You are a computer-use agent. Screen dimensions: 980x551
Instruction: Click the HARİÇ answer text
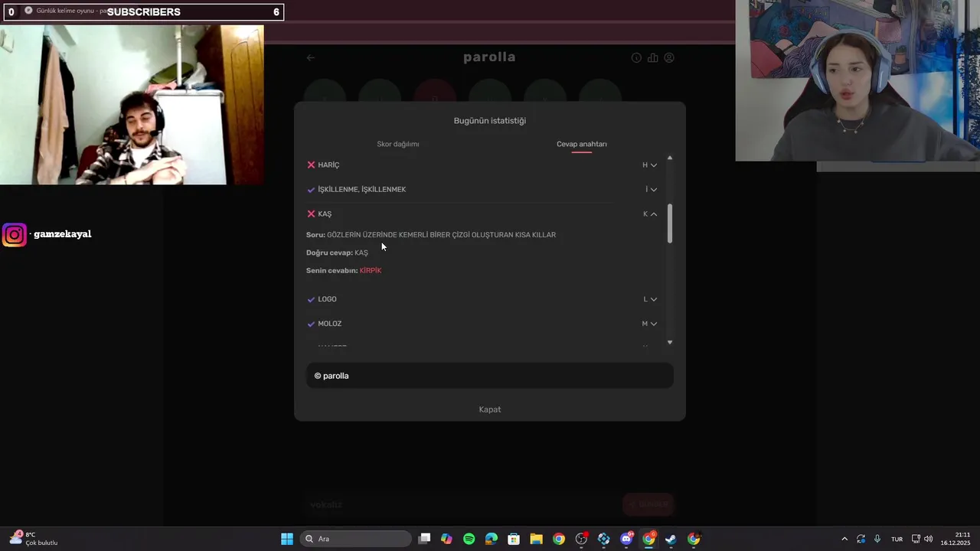click(328, 165)
